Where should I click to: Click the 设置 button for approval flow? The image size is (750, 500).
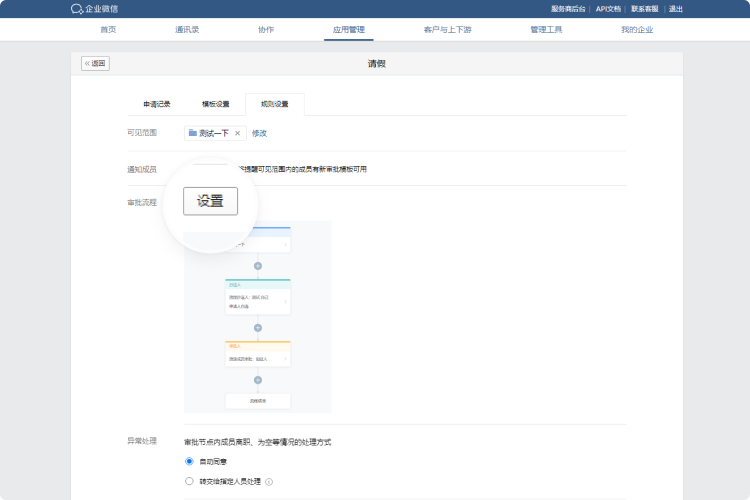[210, 201]
